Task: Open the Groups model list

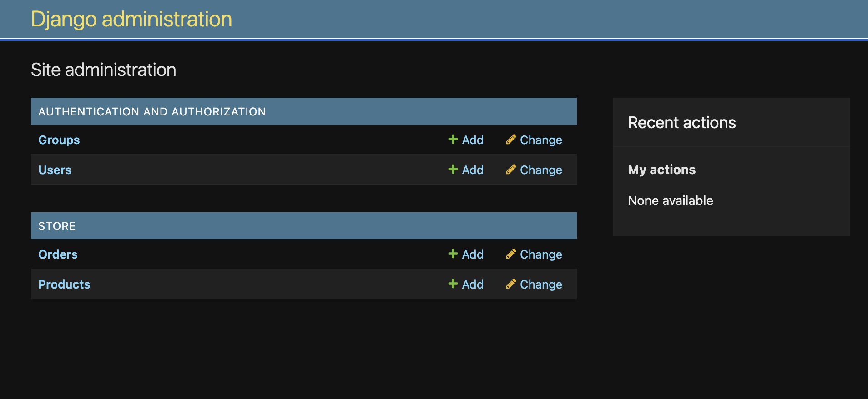Action: pyautogui.click(x=59, y=140)
